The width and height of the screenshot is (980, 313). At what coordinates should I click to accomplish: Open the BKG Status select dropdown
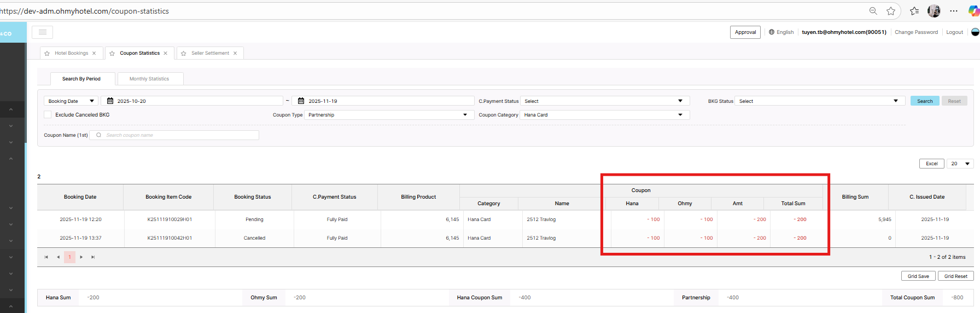819,101
